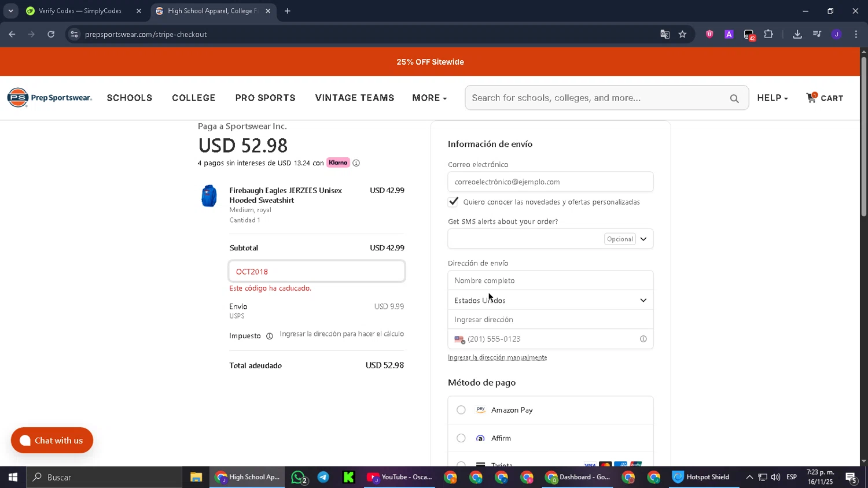Go back to previous page
This screenshot has height=488, width=868.
click(12, 34)
